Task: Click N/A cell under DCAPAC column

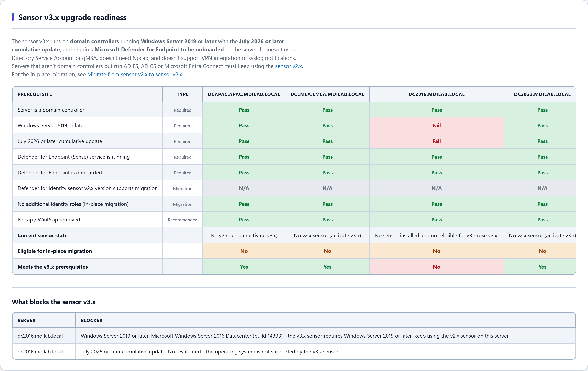Action: click(x=244, y=188)
